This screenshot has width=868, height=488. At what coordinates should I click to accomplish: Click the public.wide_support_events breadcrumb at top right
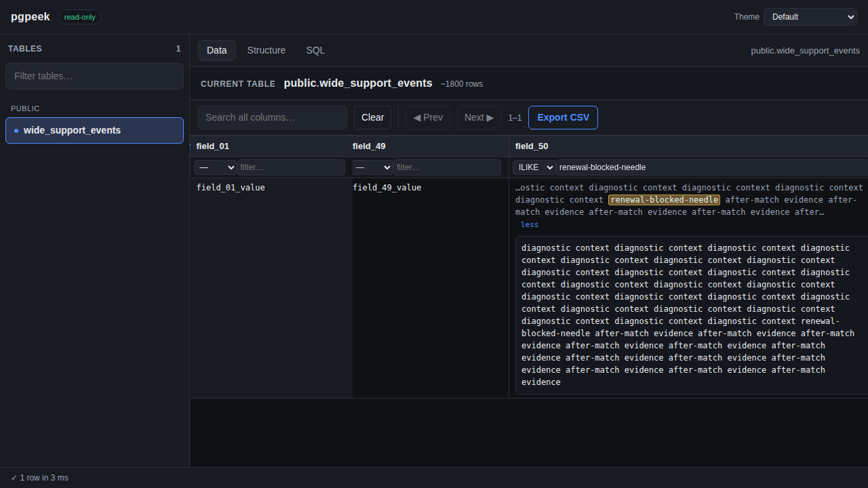click(805, 51)
